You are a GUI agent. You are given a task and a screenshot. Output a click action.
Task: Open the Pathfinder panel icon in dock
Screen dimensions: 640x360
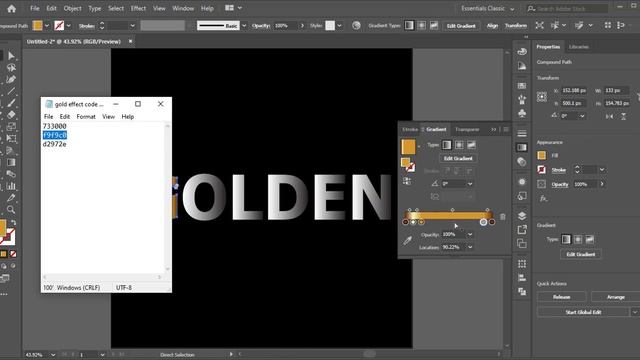[522, 291]
